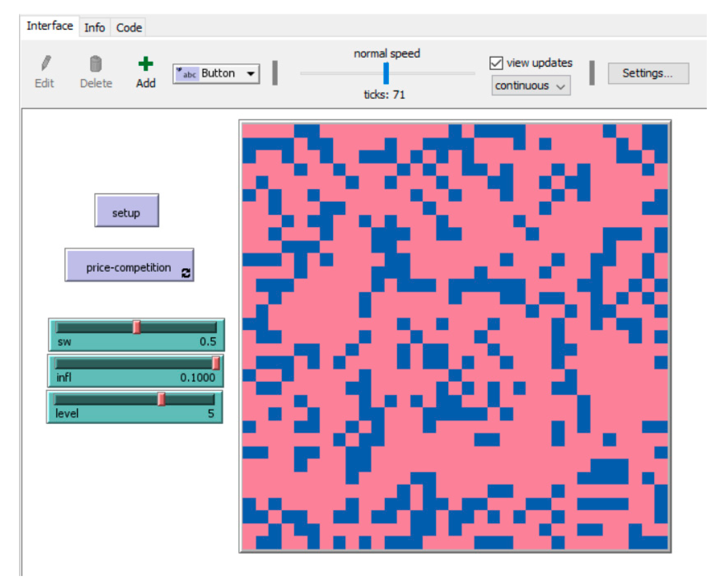Select the Interface tab
The width and height of the screenshot is (722, 588).
(x=50, y=26)
